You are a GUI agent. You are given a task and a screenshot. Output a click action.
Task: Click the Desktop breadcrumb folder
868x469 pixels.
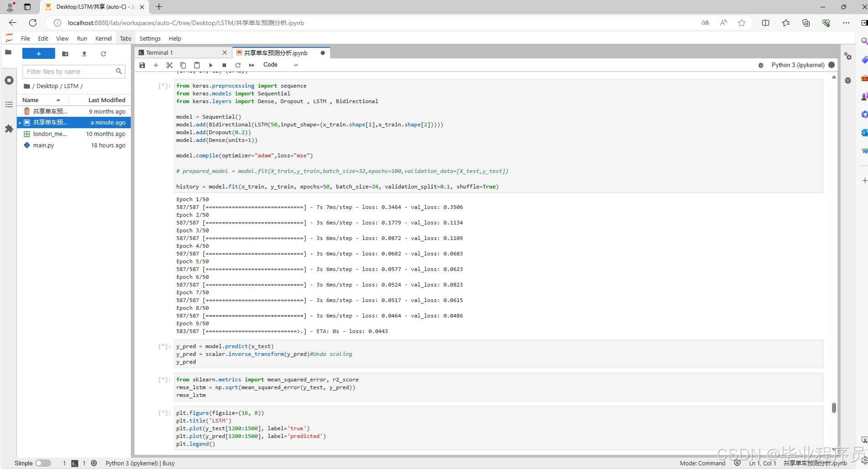47,86
